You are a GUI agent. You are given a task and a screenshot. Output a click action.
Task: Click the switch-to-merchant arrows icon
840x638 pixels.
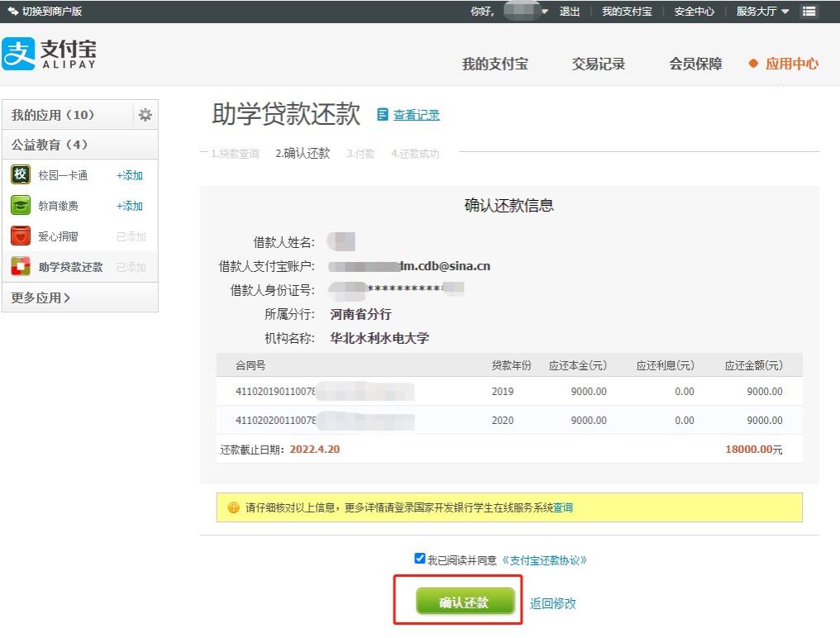coord(13,11)
